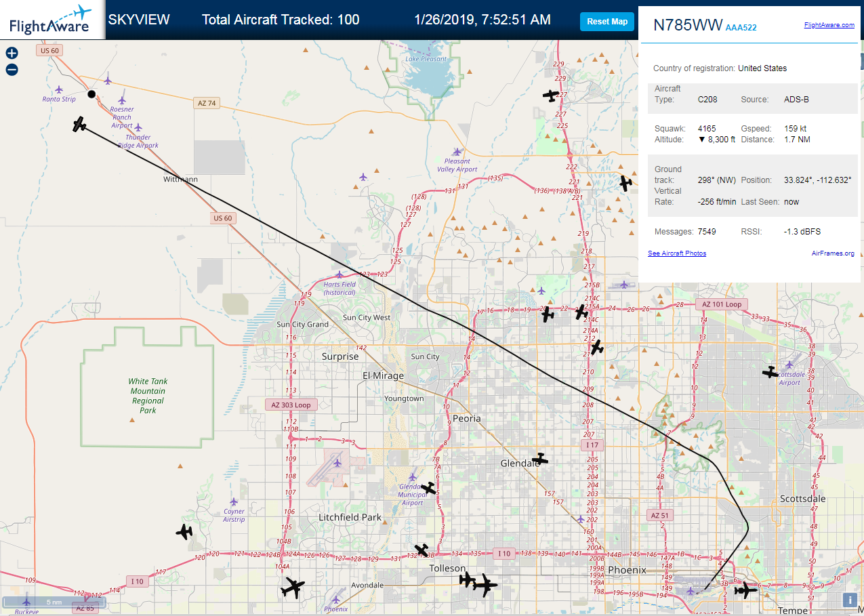Select the aircraft over Glendale
The height and width of the screenshot is (616, 864).
click(x=539, y=459)
